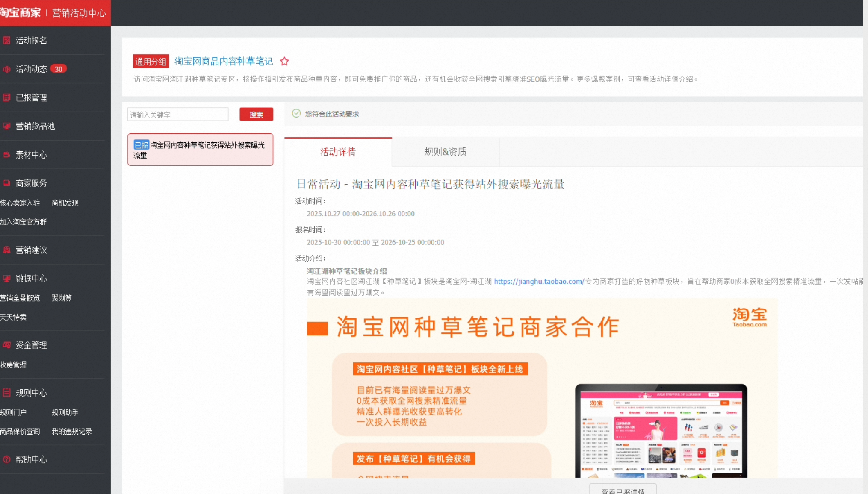Open the 天天特卖 link

13,318
